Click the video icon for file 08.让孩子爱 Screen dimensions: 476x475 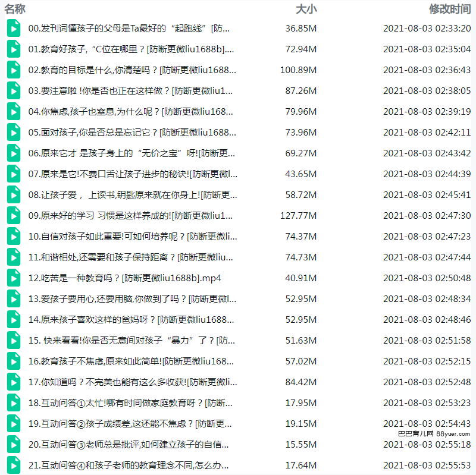(14, 195)
